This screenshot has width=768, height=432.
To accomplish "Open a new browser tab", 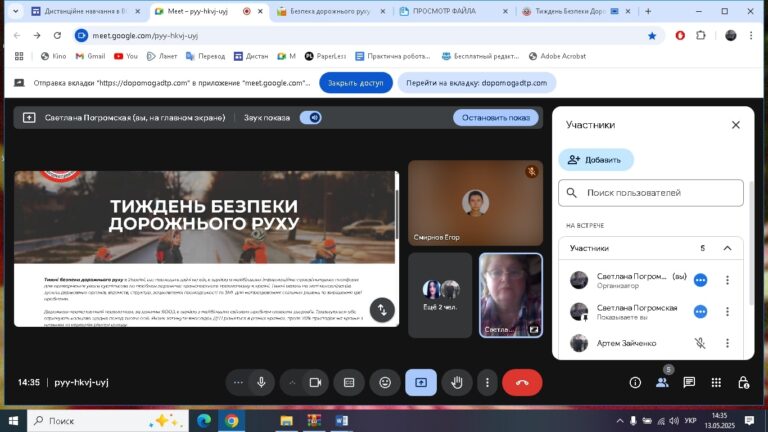I will click(648, 11).
